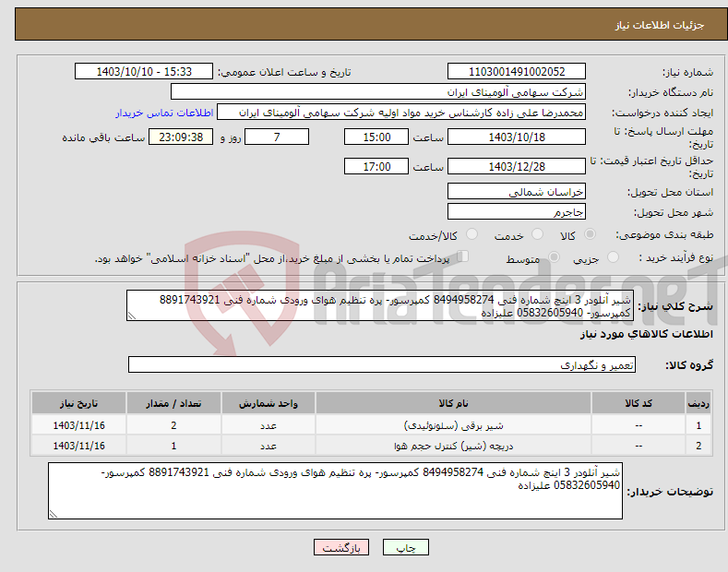Click the resize handle of the شرح کلی نیاز textarea
728x572 pixels.
point(132,316)
